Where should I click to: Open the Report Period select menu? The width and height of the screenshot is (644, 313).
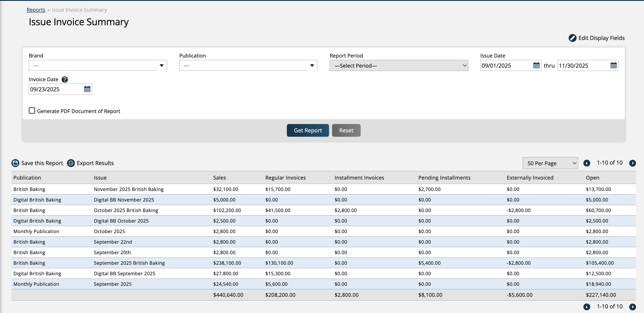pyautogui.click(x=399, y=65)
